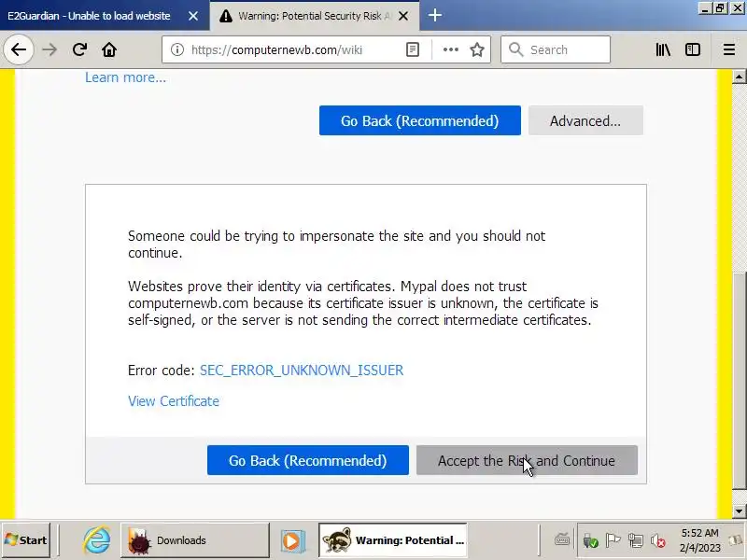Click Accept the Risk and Continue
The image size is (747, 560).
[x=527, y=460]
